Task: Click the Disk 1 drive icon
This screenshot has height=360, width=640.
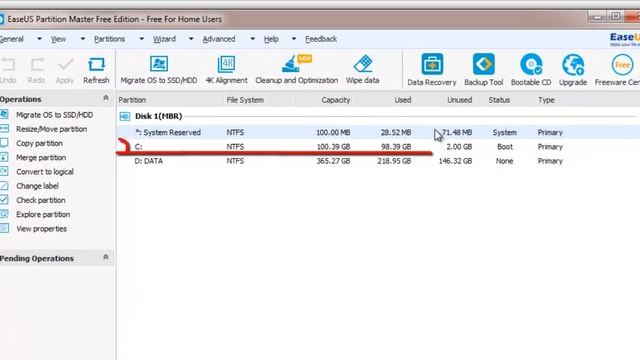Action: pyautogui.click(x=124, y=116)
